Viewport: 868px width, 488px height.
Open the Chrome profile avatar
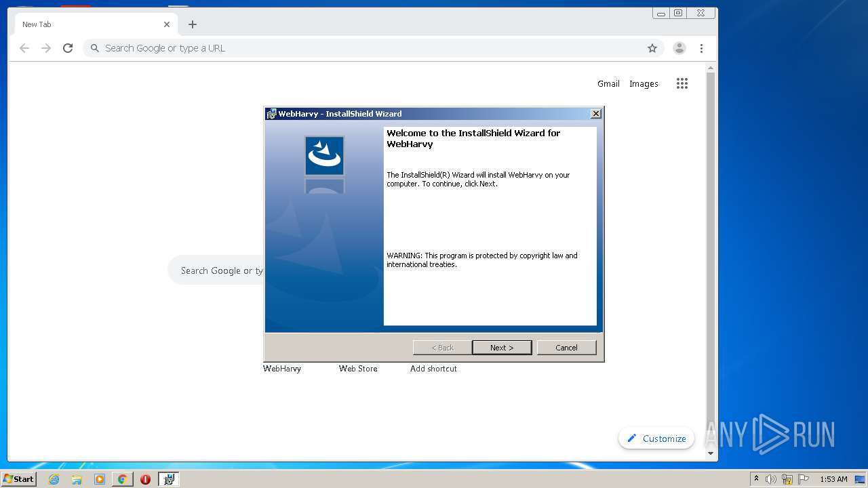679,48
